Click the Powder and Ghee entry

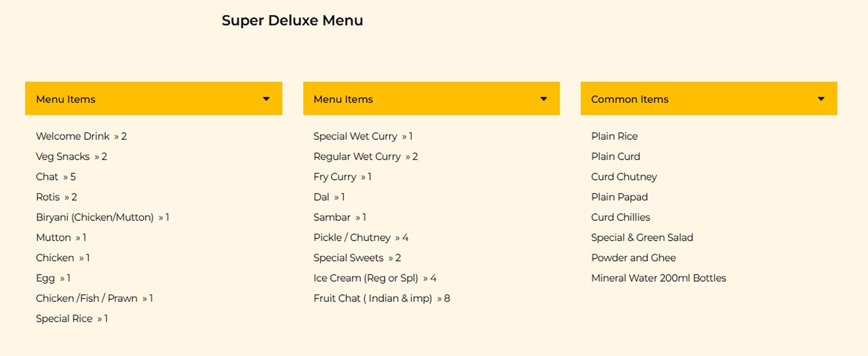tap(633, 258)
